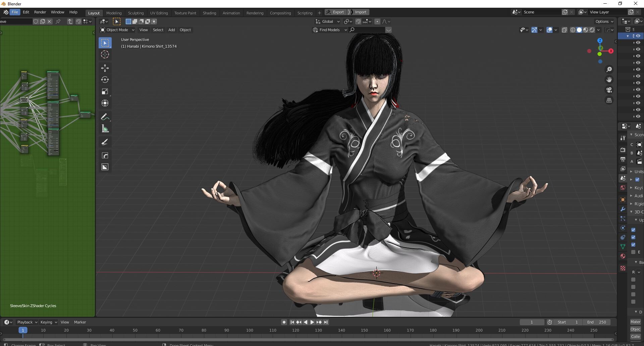Open the Playback dropdown in timeline

[27, 322]
